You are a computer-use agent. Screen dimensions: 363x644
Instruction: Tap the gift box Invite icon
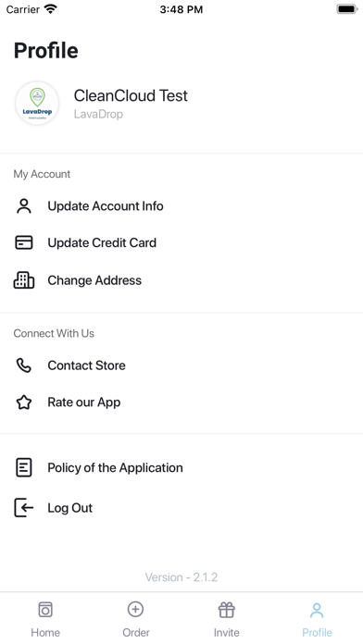(x=227, y=610)
